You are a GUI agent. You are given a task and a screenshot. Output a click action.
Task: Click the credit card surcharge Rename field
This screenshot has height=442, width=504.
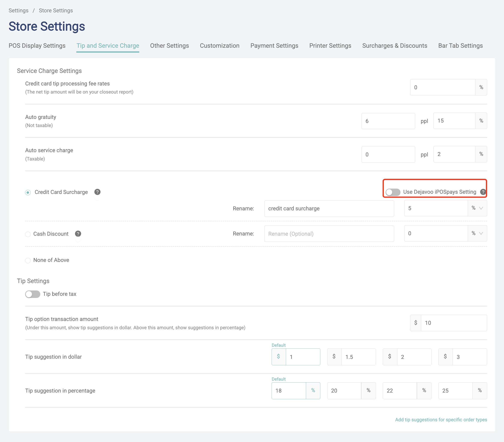pyautogui.click(x=329, y=208)
